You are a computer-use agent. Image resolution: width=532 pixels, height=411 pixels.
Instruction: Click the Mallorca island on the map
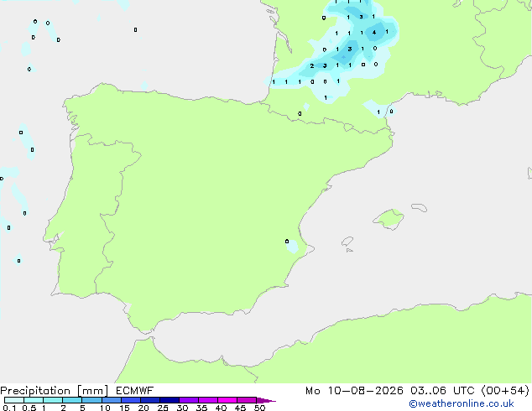point(389,219)
